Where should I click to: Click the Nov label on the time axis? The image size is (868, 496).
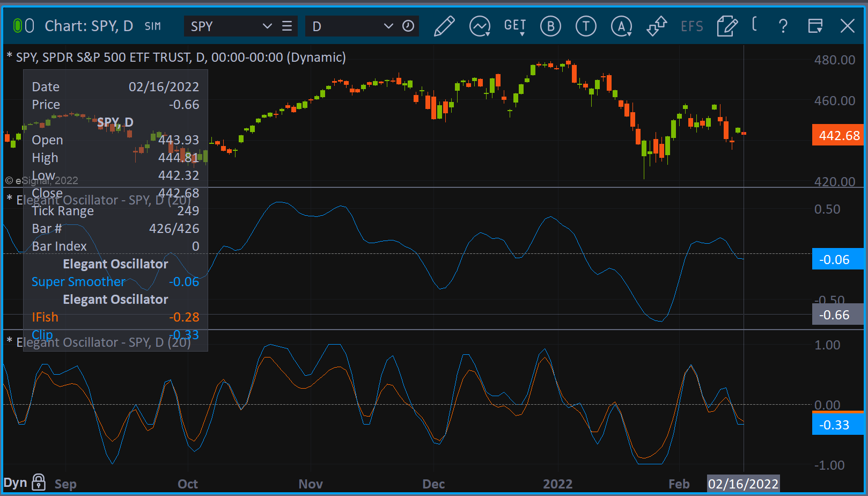point(311,484)
